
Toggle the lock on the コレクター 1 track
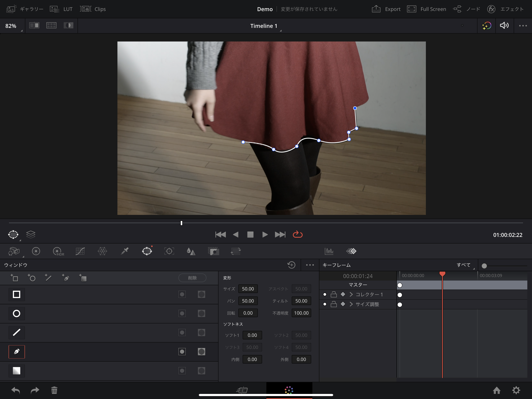click(x=334, y=294)
